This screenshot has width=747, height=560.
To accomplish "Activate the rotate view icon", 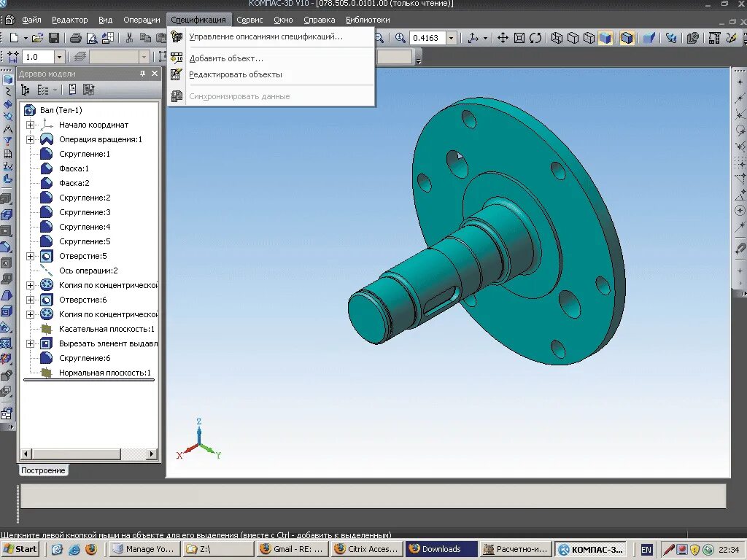I will pyautogui.click(x=535, y=38).
